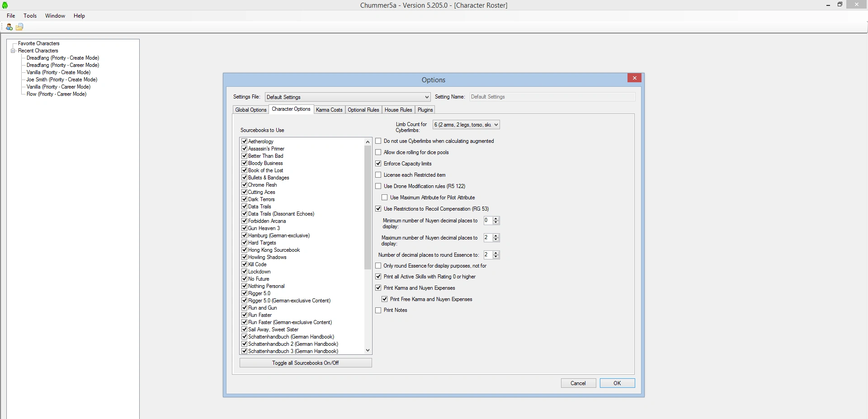
Task: Uncheck the Run and Gun sourcebook
Action: pos(244,308)
